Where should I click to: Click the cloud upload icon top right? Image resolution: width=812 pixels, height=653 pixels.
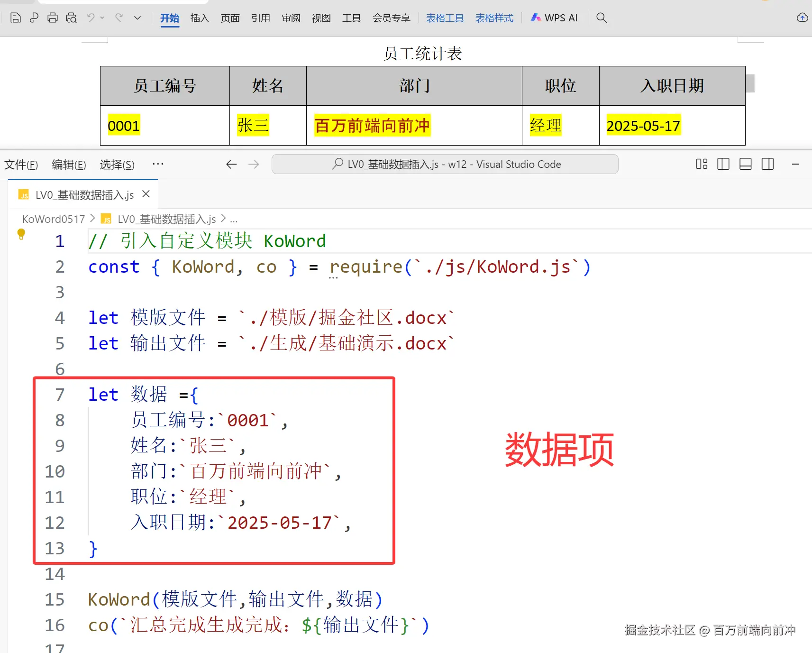point(803,18)
